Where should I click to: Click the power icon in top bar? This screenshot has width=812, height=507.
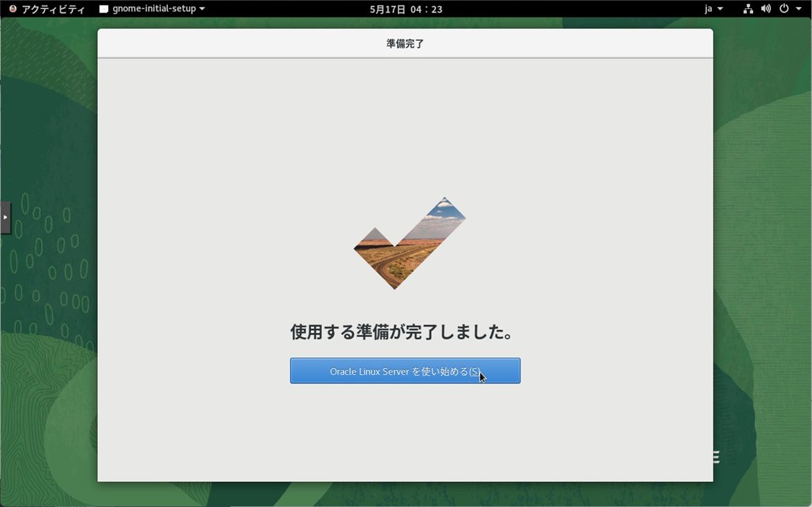(x=784, y=9)
